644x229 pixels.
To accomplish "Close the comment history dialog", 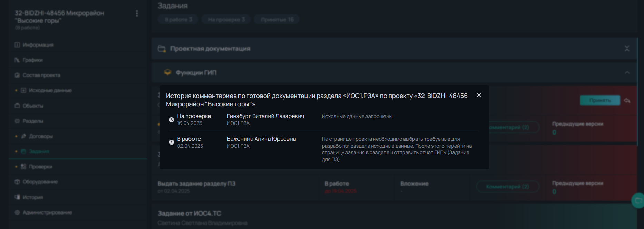I will [x=479, y=95].
